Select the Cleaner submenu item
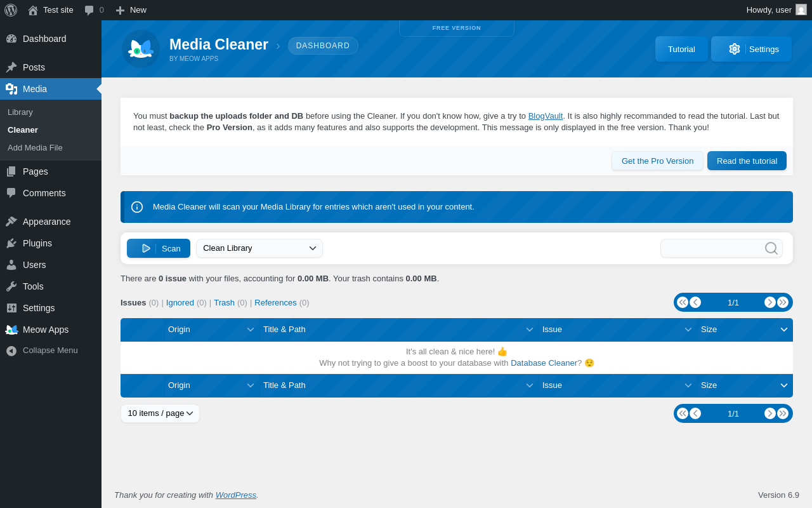 (x=23, y=130)
